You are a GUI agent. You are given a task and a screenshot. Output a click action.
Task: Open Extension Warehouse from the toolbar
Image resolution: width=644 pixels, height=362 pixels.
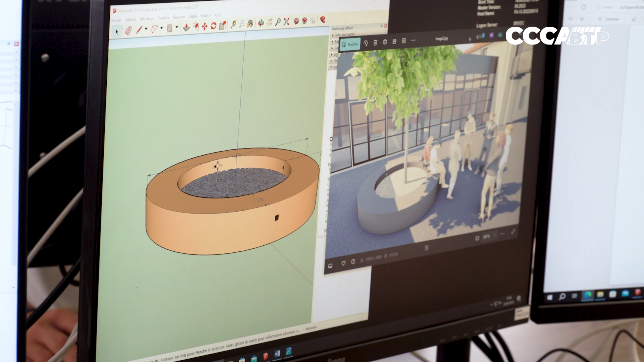305,20
